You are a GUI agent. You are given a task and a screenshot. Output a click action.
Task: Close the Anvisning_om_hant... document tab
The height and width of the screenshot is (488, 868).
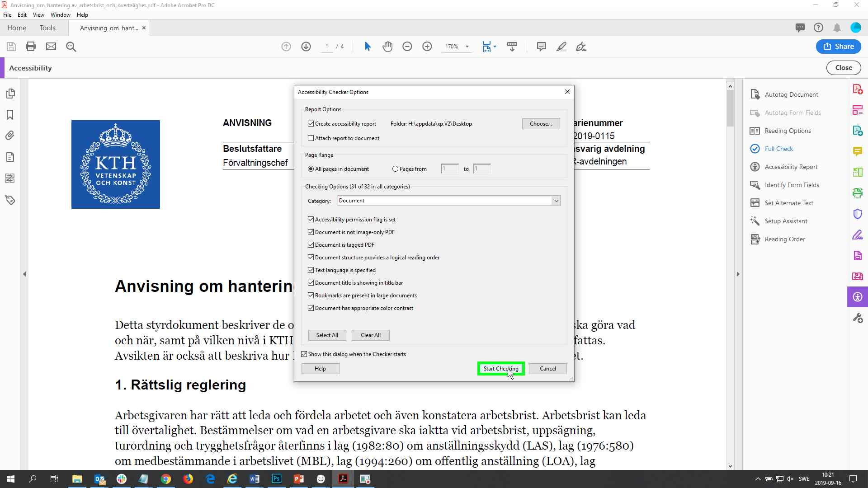144,28
